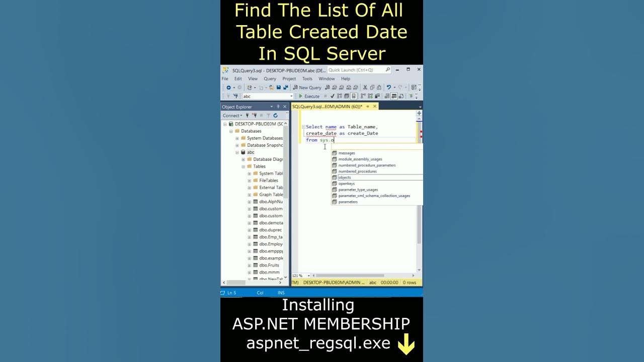Click the Database Engine Query icon

pyautogui.click(x=328, y=87)
